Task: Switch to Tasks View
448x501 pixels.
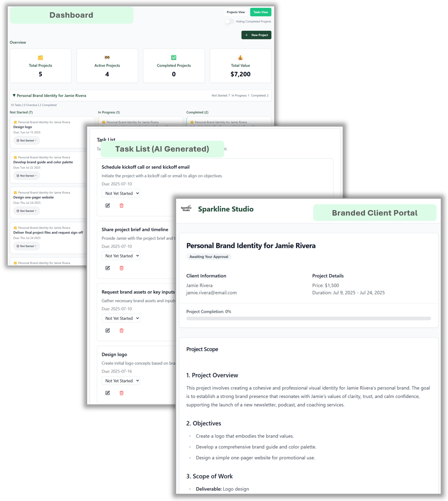Action: 260,12
